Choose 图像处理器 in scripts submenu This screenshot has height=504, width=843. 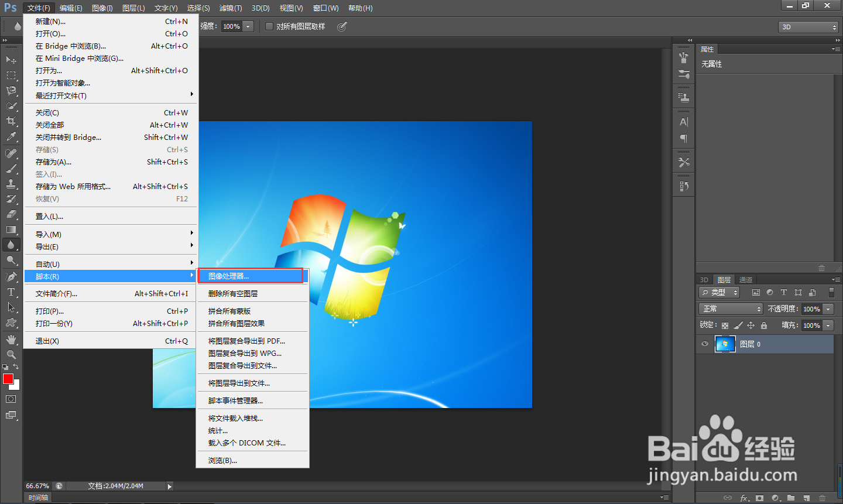point(251,276)
